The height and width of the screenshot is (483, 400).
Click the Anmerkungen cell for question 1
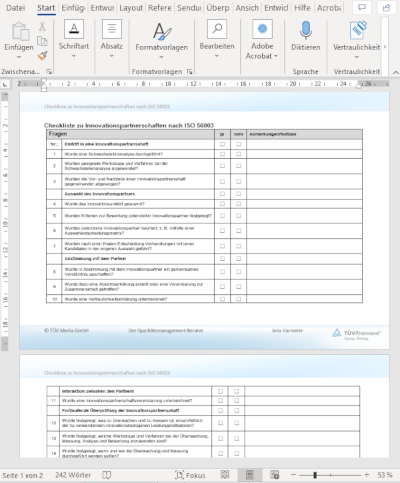point(304,154)
